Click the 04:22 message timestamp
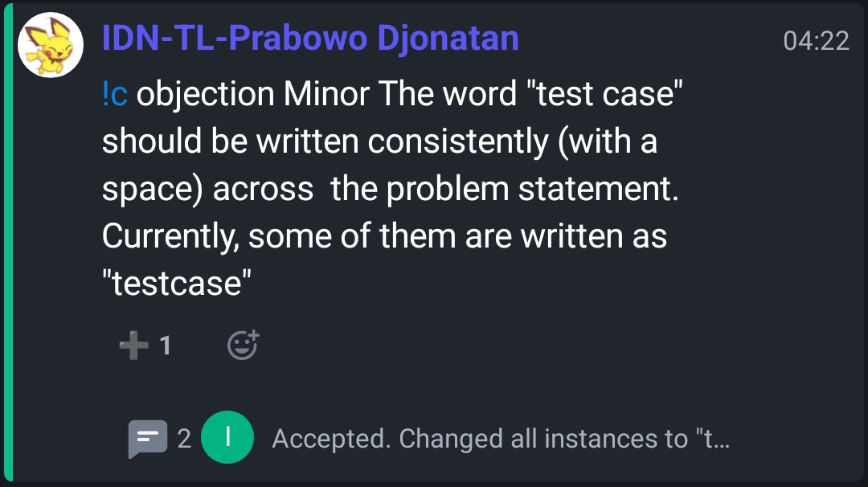Image resolution: width=868 pixels, height=487 pixels. coord(816,40)
